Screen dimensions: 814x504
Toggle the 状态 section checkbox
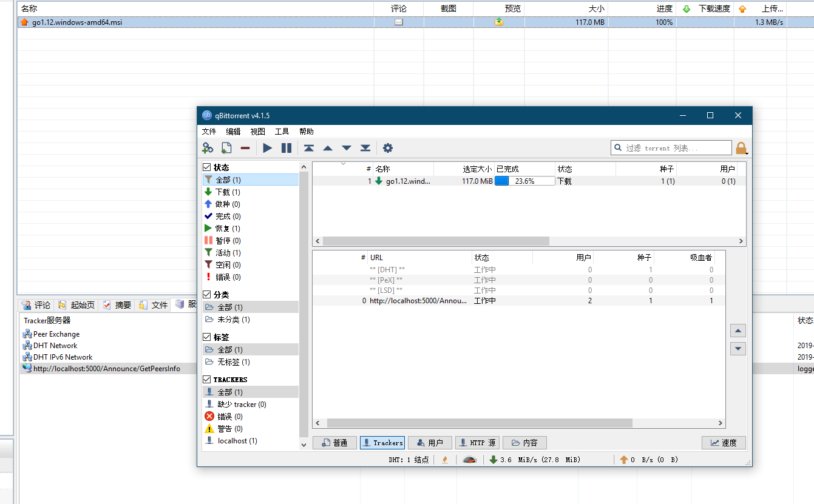coord(207,167)
